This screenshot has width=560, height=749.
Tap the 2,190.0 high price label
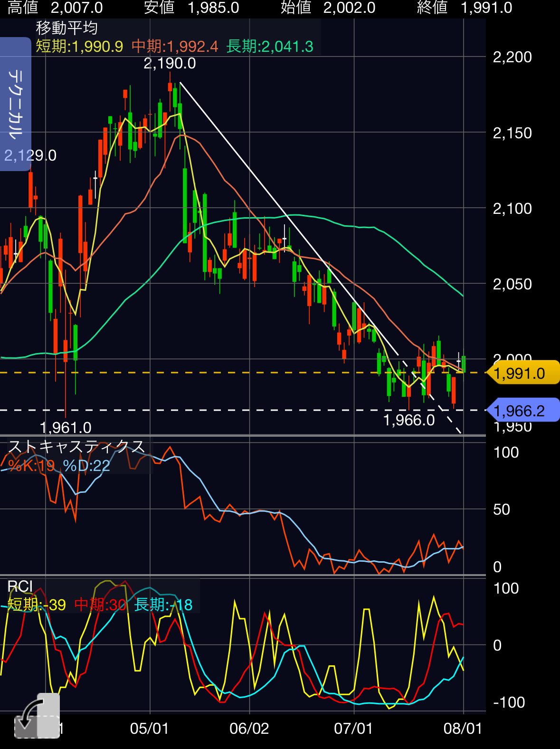(x=170, y=63)
